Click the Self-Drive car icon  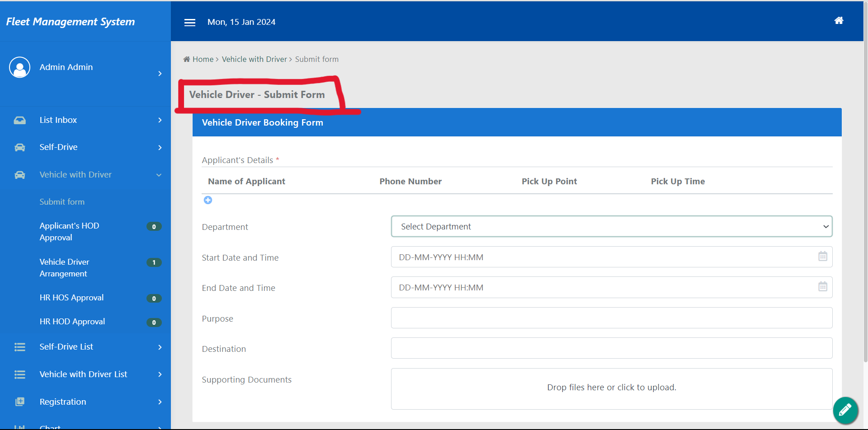point(19,147)
